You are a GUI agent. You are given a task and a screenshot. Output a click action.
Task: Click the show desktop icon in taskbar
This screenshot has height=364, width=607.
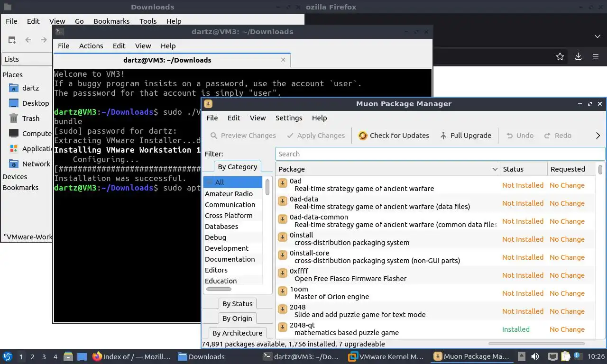pos(82,357)
